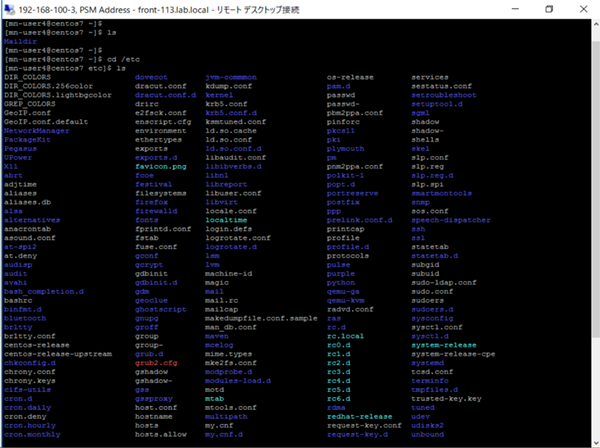Image resolution: width=600 pixels, height=448 pixels.
Task: Click the grub2.cfg red entry
Action: [156, 363]
